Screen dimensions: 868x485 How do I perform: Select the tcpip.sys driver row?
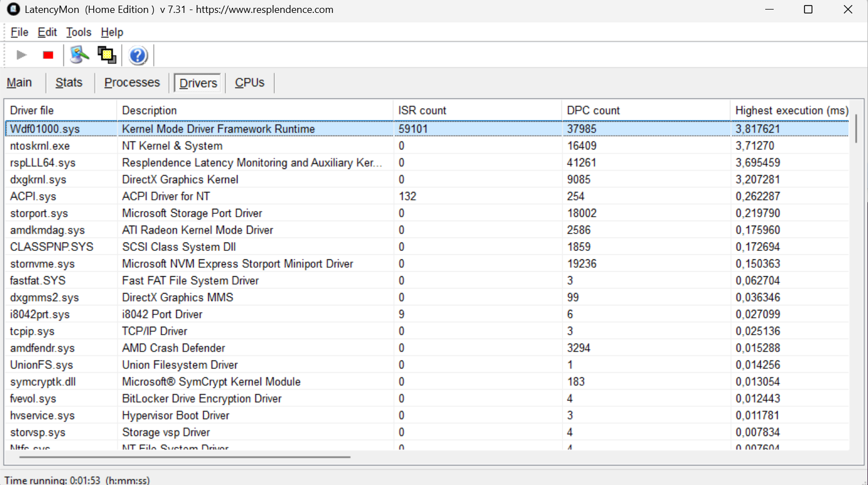[427, 331]
